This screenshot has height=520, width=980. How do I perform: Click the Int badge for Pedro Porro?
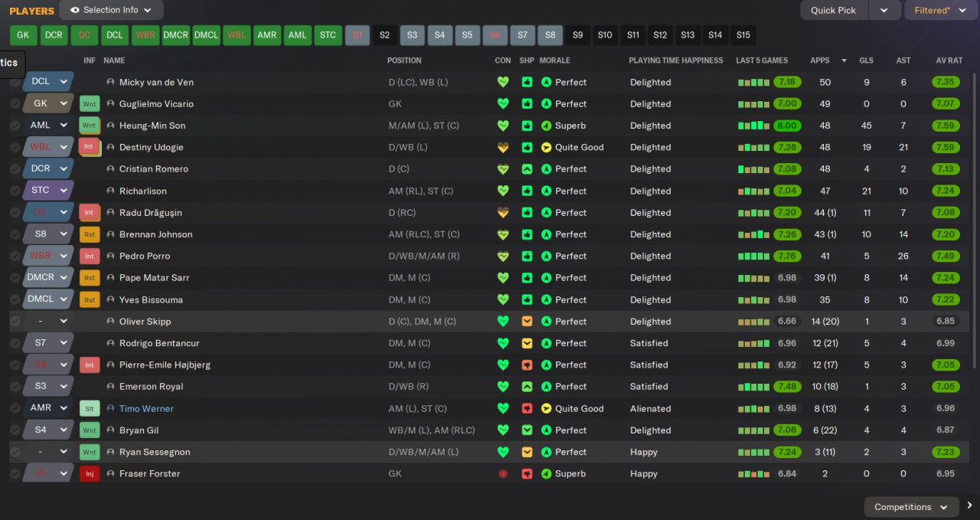90,256
